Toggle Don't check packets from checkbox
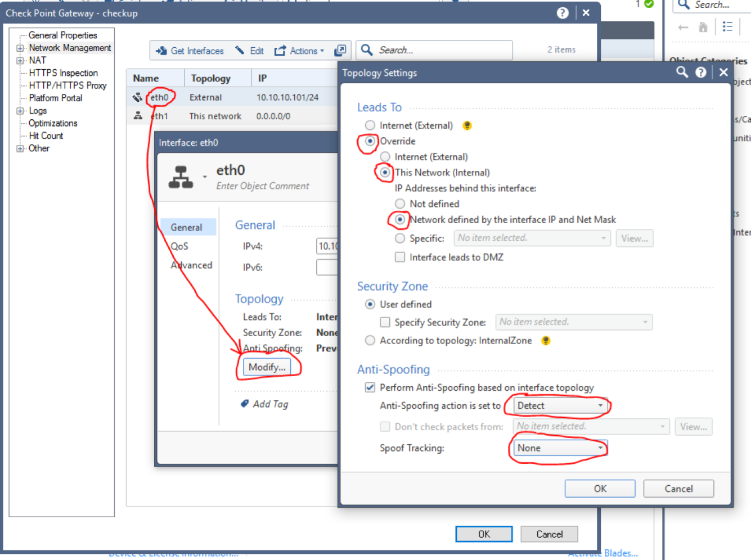 click(x=385, y=427)
